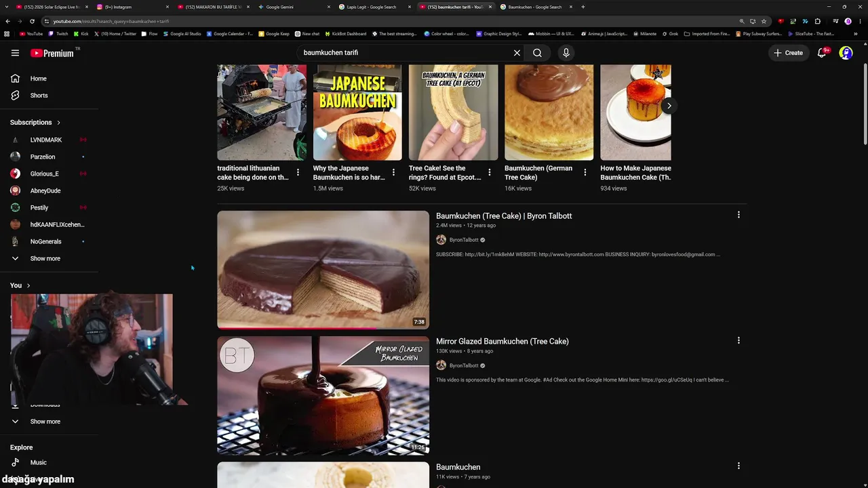Switch to the Google Gemini tab
The height and width of the screenshot is (488, 868).
pos(293,7)
